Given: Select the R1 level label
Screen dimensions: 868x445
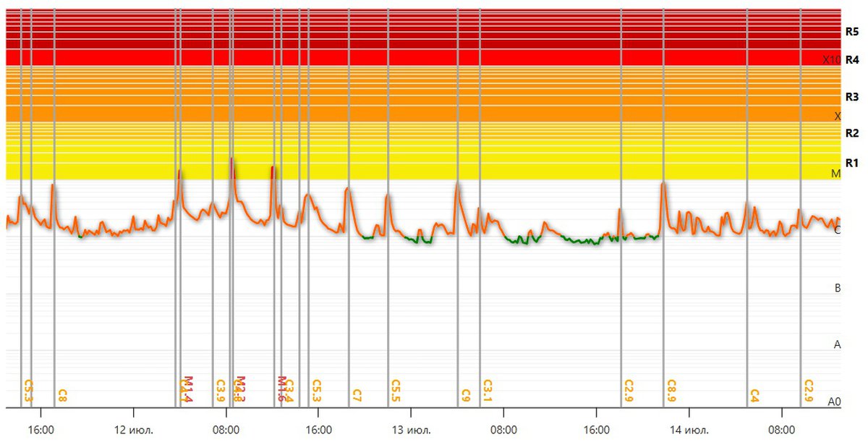Looking at the screenshot, I should click(x=851, y=162).
